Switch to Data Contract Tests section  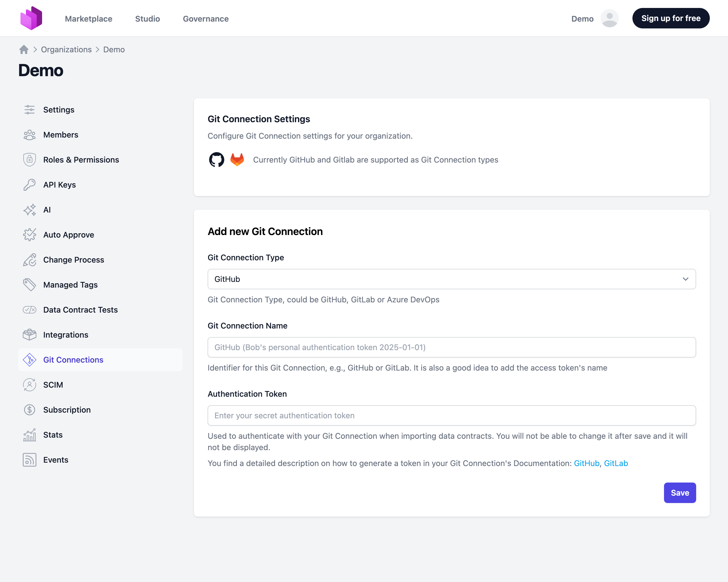click(x=80, y=310)
